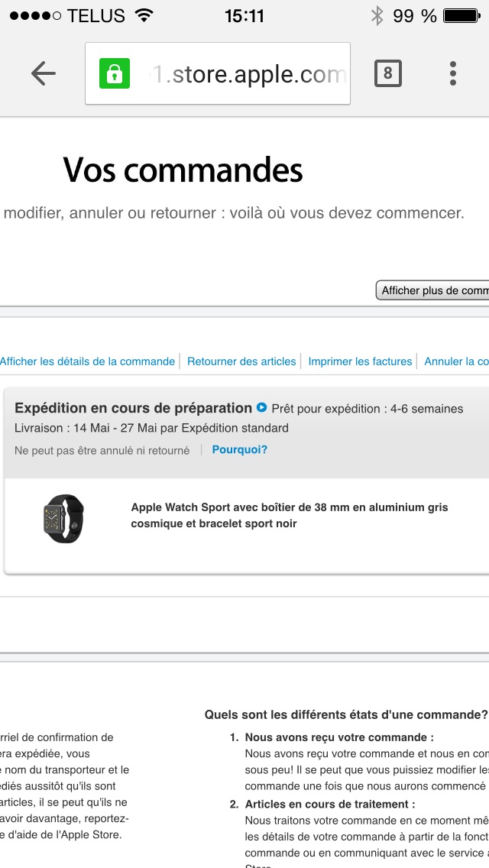Viewport: 489px width, 868px height.
Task: Tap the green secure padlock icon
Action: click(x=115, y=73)
